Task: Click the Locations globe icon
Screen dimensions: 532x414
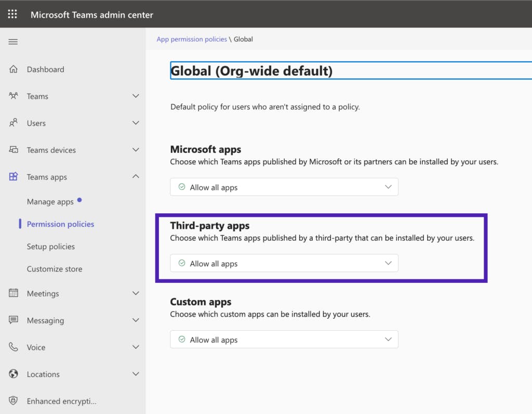Action: [x=13, y=374]
